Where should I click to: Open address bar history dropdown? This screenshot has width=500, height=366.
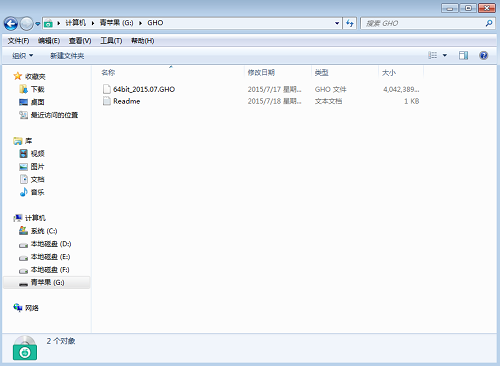point(337,23)
